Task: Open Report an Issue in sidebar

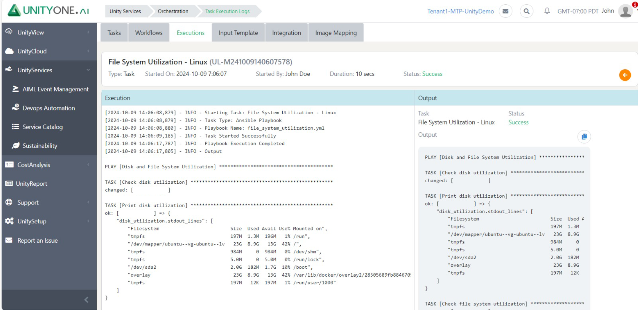Action: (37, 240)
